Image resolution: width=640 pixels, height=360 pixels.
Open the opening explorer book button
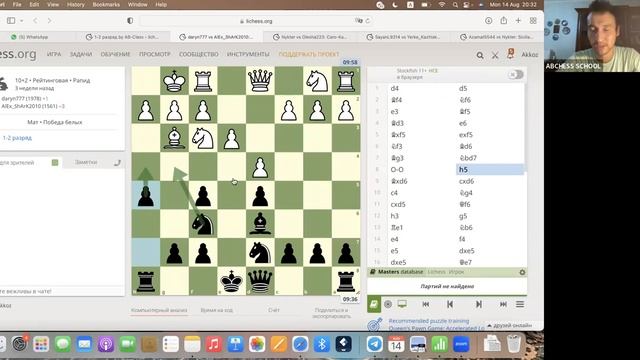(374, 304)
